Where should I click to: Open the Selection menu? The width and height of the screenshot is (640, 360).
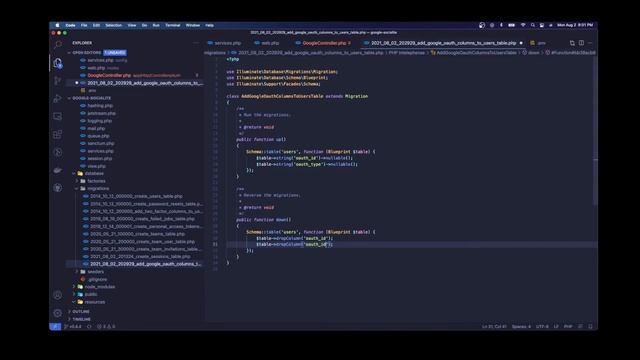[x=113, y=25]
